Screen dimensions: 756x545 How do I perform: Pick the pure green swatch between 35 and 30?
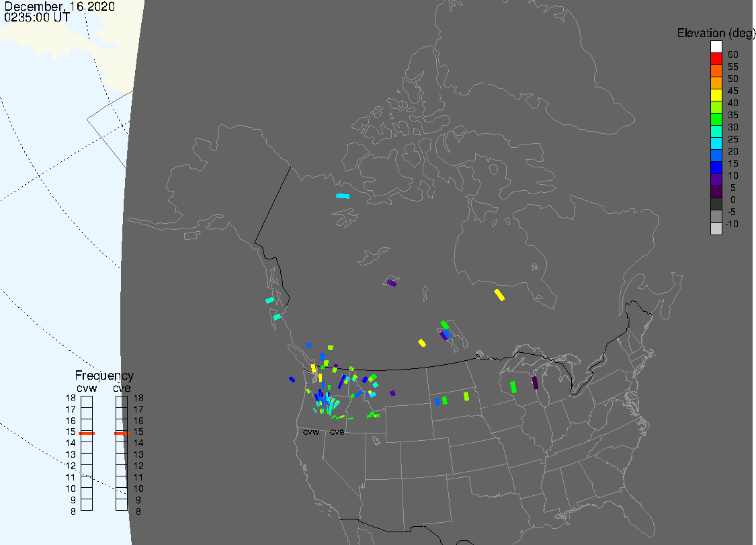[x=716, y=119]
